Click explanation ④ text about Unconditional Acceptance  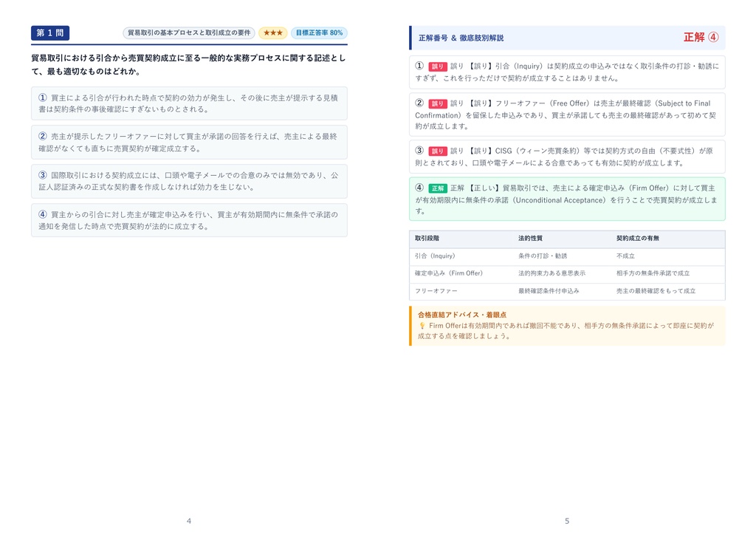click(x=567, y=199)
